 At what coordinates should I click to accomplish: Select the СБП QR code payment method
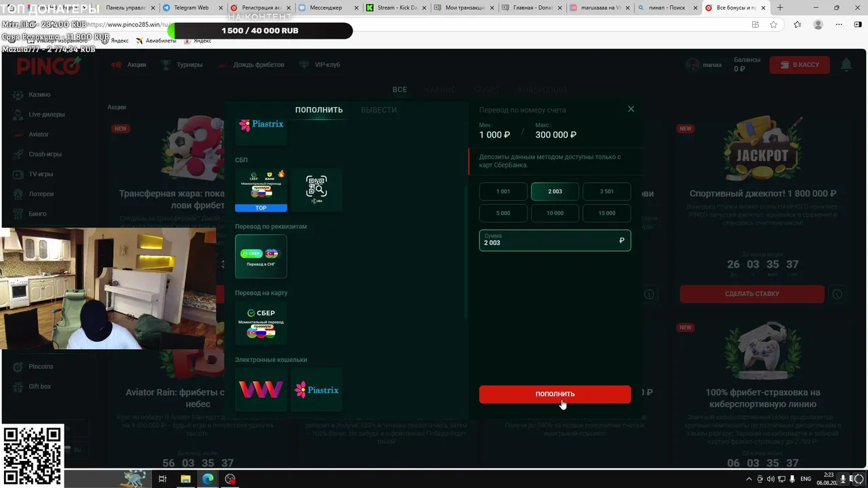coord(316,190)
